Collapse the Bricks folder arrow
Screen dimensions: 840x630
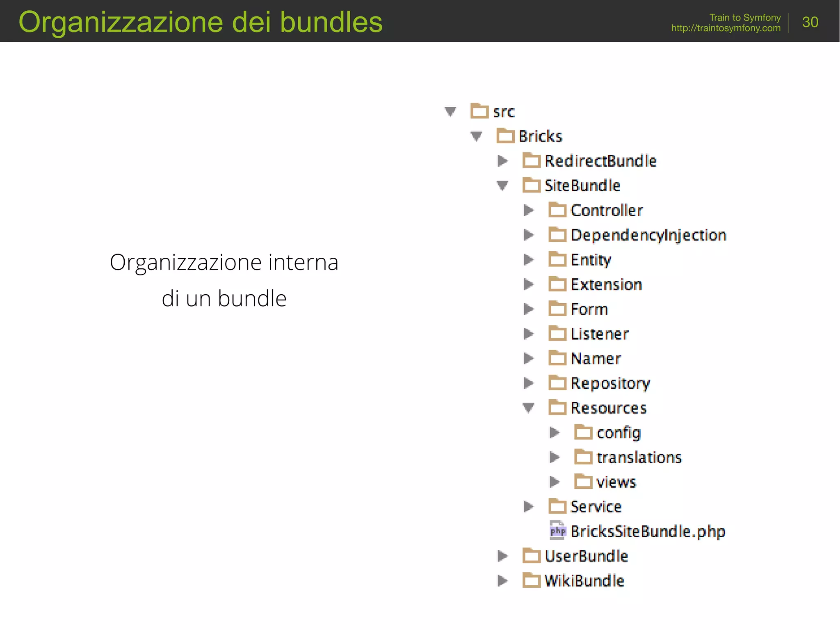coord(476,136)
